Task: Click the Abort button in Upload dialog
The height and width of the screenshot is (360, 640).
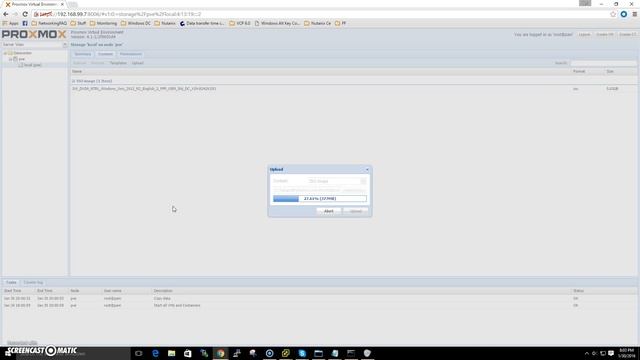Action: click(x=329, y=211)
